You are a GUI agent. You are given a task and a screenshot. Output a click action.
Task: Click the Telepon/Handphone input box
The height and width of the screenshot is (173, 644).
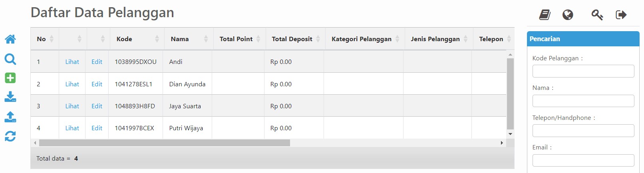click(x=583, y=131)
